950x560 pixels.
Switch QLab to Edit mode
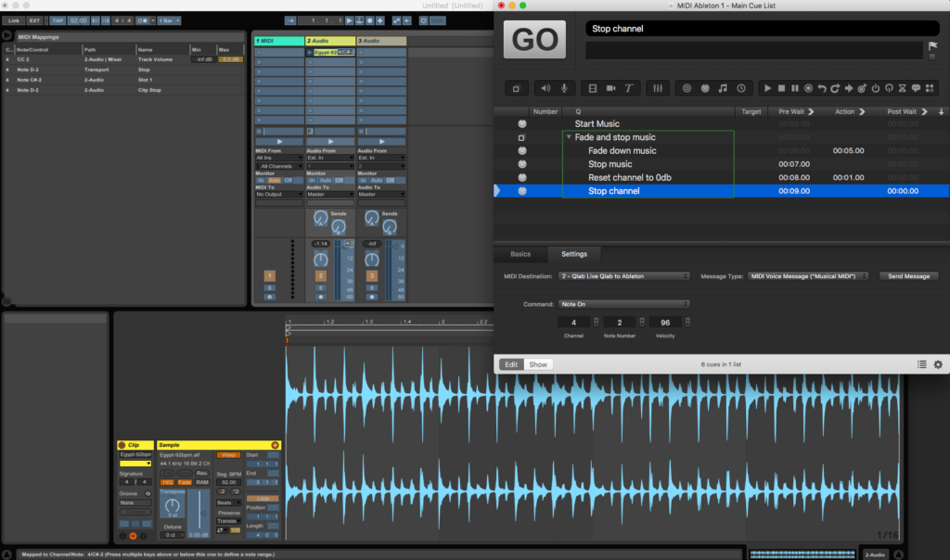click(511, 364)
